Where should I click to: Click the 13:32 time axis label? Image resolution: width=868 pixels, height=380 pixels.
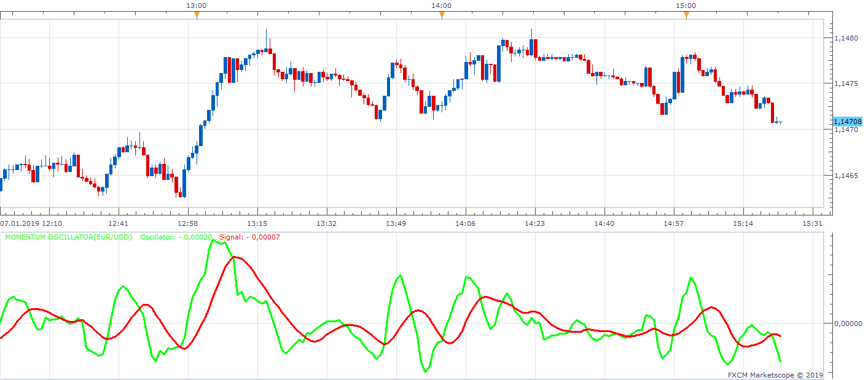pos(326,223)
